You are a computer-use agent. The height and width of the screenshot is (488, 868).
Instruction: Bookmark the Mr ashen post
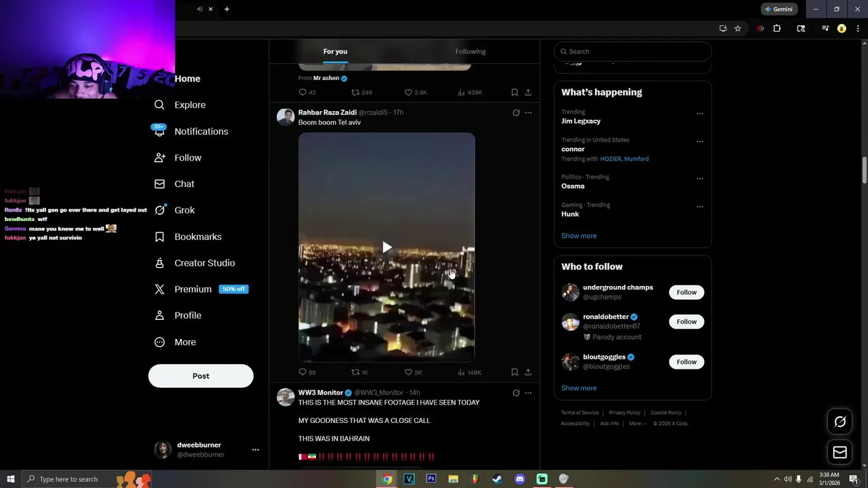[515, 92]
